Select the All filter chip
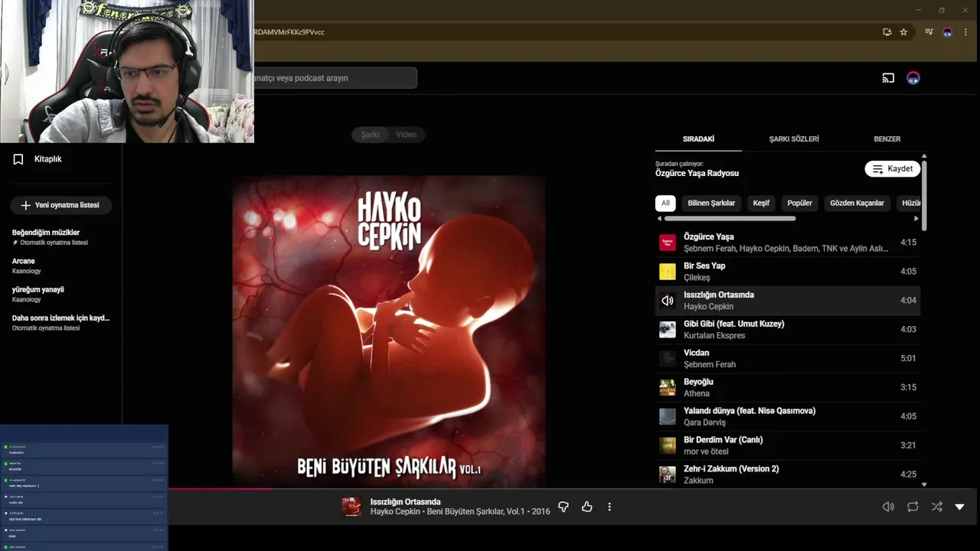 pyautogui.click(x=665, y=204)
